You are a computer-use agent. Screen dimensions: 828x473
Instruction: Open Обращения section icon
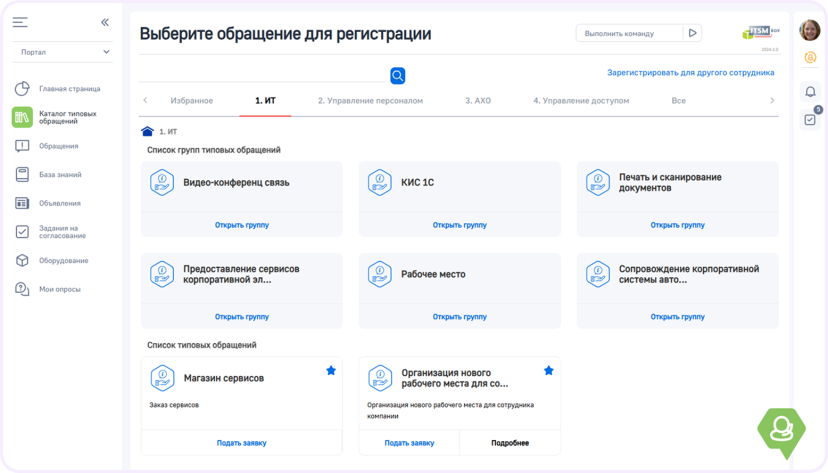[22, 146]
